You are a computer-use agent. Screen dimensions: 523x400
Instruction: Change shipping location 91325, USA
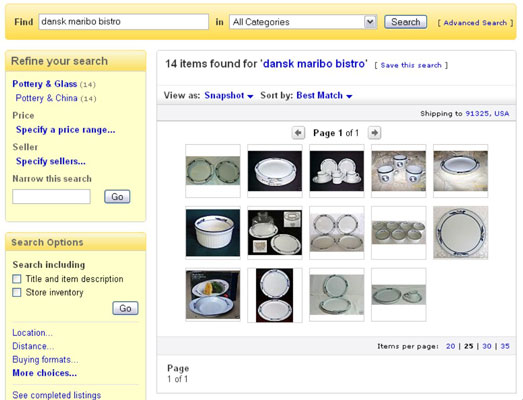point(487,113)
